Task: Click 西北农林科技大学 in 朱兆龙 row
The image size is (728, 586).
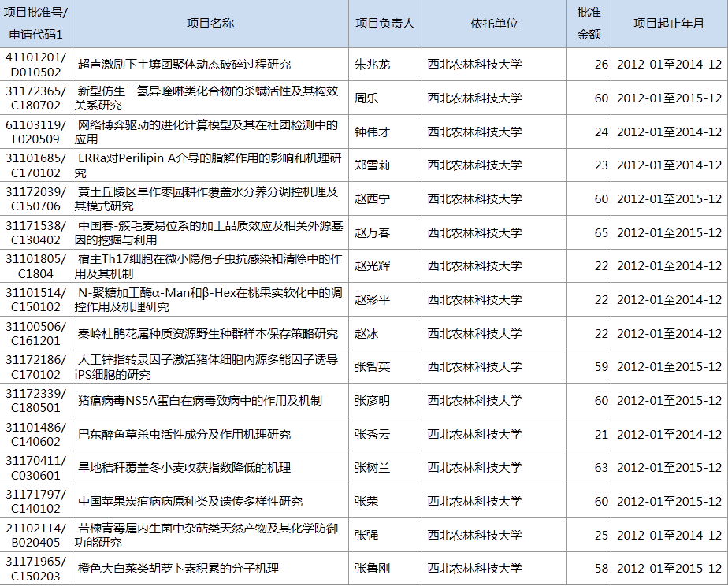Action: [474, 65]
